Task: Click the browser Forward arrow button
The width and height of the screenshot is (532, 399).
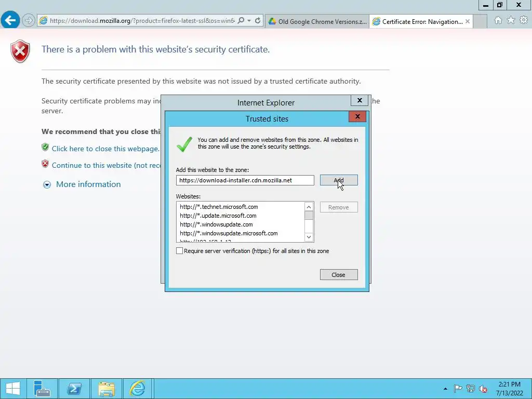Action: tap(29, 21)
